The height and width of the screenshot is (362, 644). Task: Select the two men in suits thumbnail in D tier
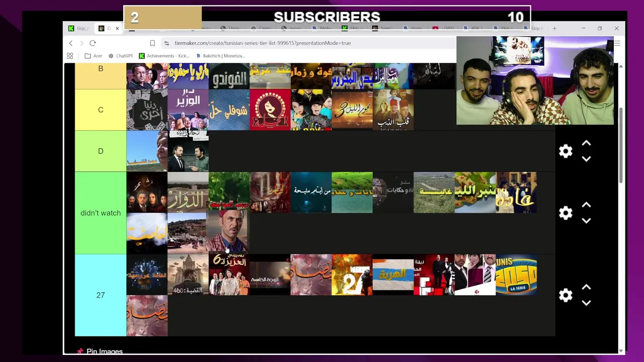pyautogui.click(x=188, y=151)
